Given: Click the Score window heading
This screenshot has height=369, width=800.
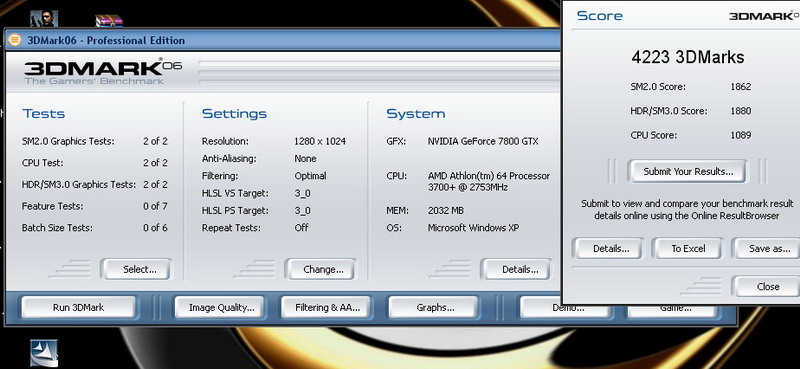Looking at the screenshot, I should click(x=599, y=15).
